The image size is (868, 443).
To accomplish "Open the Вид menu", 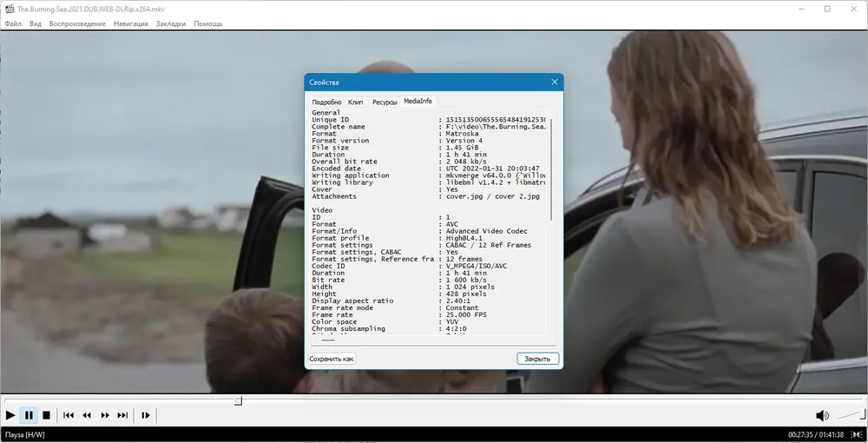I will coord(36,23).
